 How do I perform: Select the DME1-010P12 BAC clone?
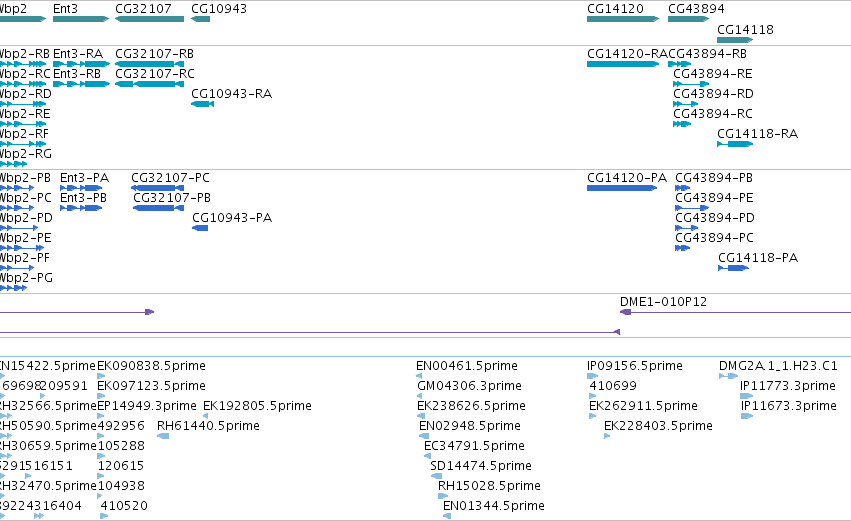coord(735,312)
